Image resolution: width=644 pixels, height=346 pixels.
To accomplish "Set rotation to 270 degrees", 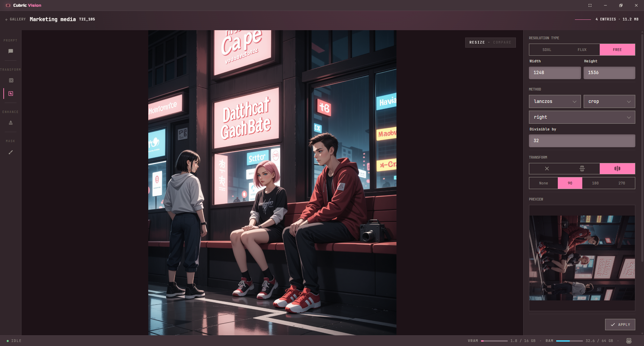I will (622, 183).
